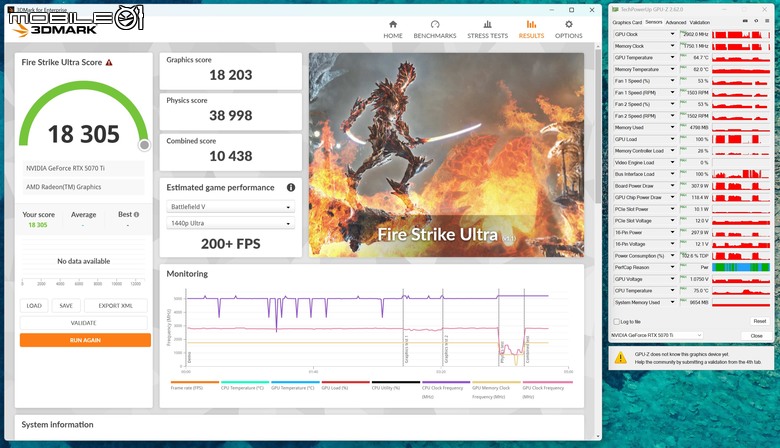This screenshot has width=780, height=448.
Task: Click the GPU Clock red sensor graph
Action: tap(741, 34)
